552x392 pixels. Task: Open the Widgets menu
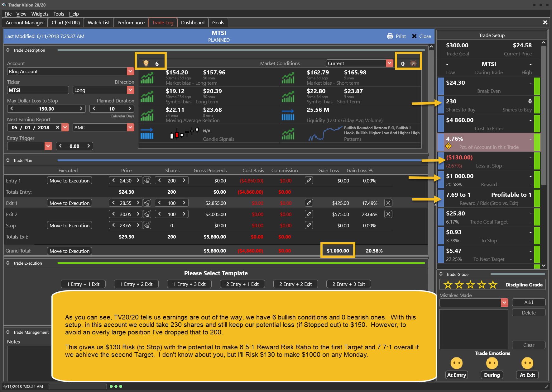click(x=40, y=14)
